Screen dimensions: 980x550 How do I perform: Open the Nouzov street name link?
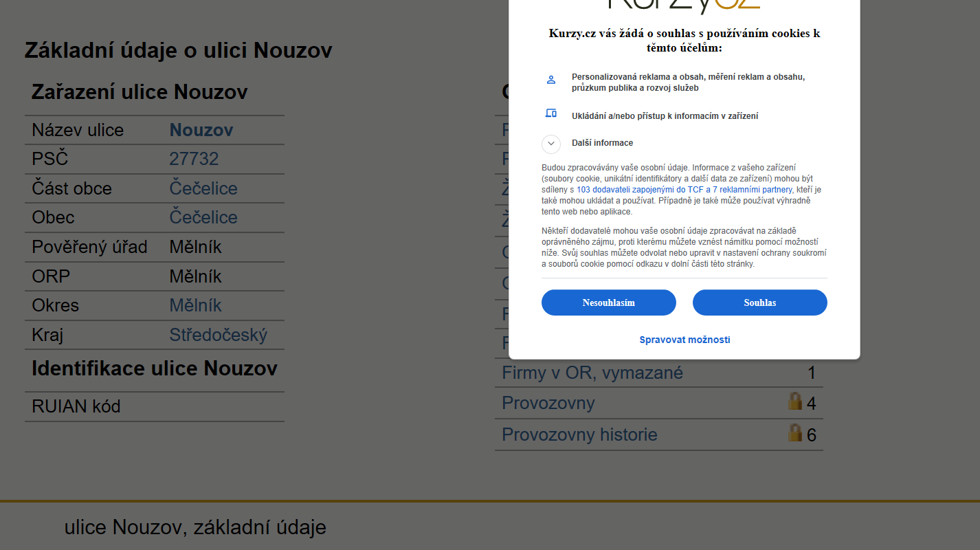(201, 130)
